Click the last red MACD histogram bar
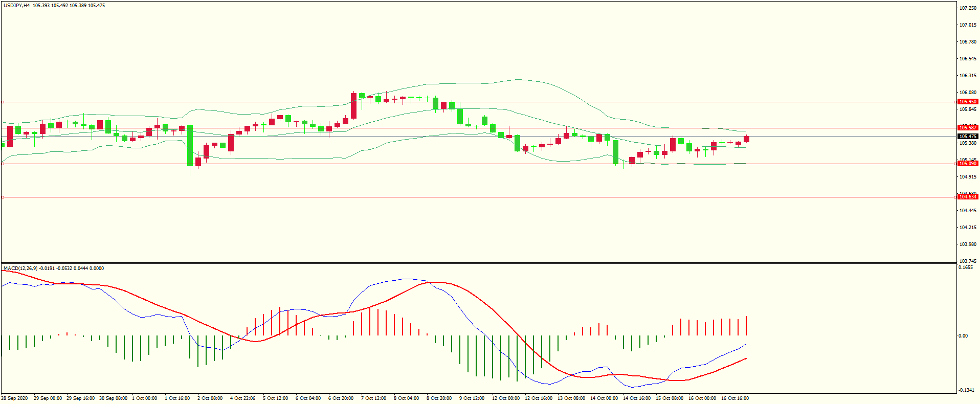The width and height of the screenshot is (980, 404). pyautogui.click(x=746, y=326)
